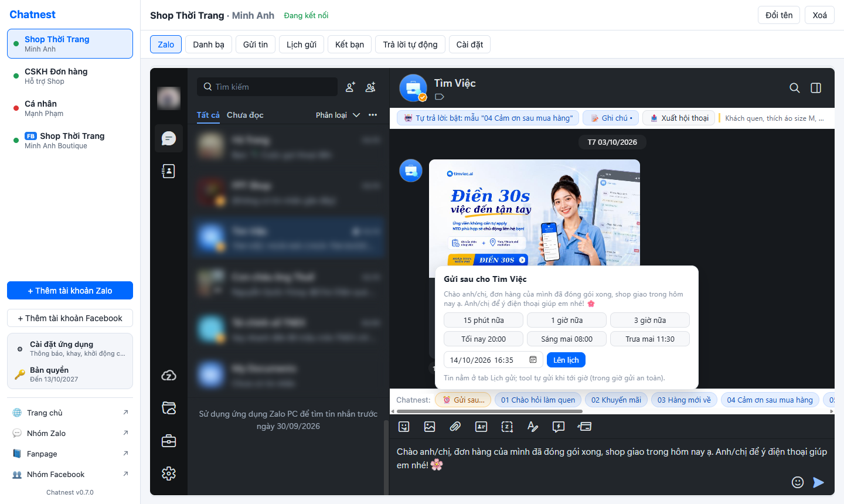Attach an image to the message
Screen dimensions: 844x504
tap(430, 427)
